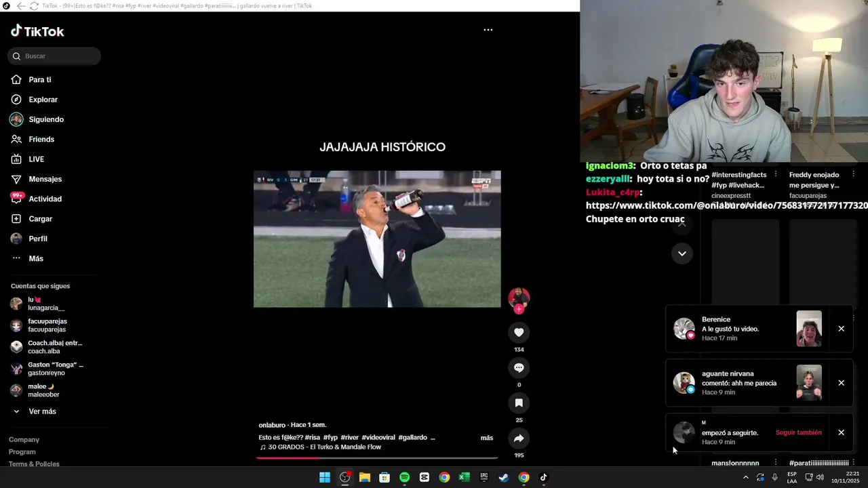The image size is (868, 488).
Task: Expand the caption with más
Action: coord(487,438)
